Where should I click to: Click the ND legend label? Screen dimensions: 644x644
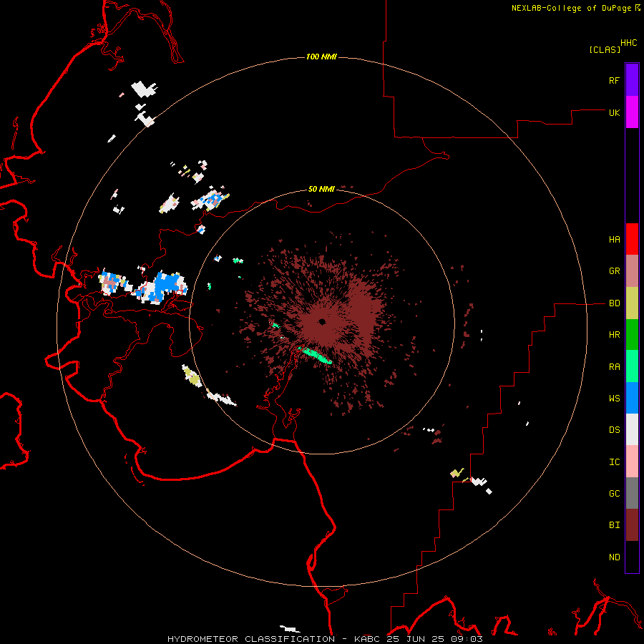614,557
